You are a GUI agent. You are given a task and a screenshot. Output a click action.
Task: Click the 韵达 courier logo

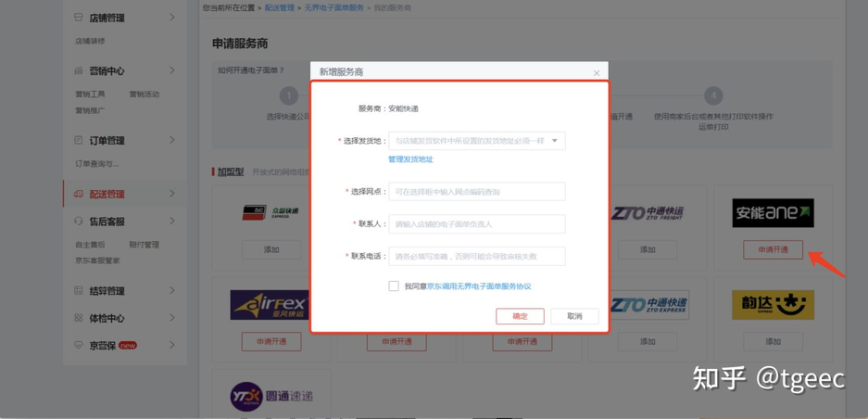point(773,304)
